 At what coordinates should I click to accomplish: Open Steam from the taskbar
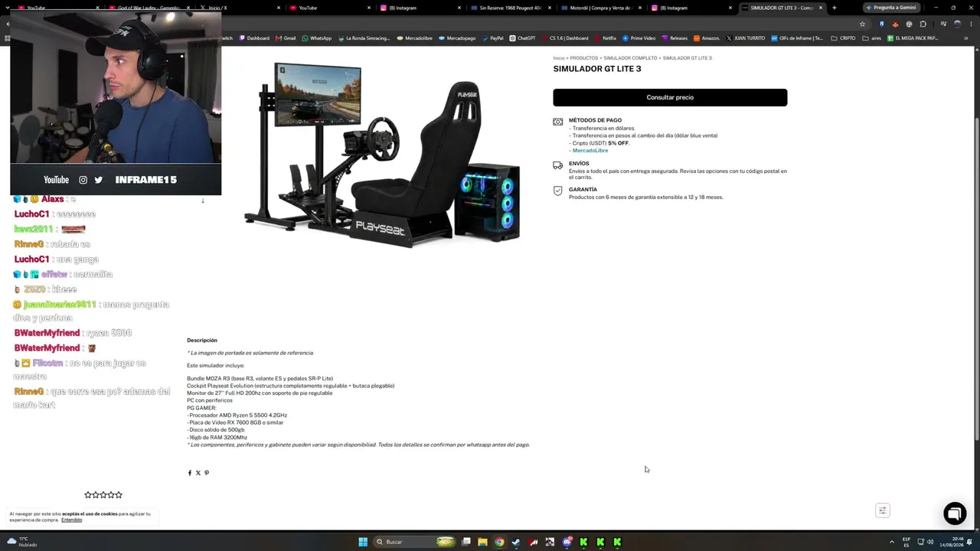(516, 542)
